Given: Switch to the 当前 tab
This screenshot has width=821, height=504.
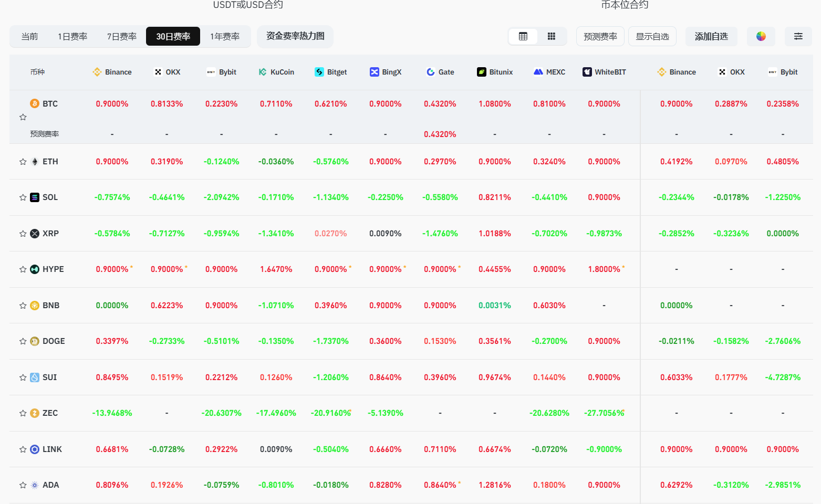Looking at the screenshot, I should [29, 36].
